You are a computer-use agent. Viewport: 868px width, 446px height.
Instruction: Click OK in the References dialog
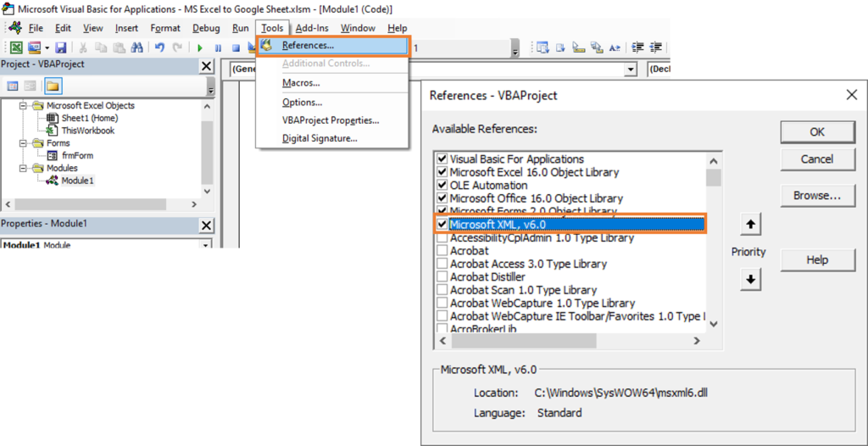coord(817,132)
